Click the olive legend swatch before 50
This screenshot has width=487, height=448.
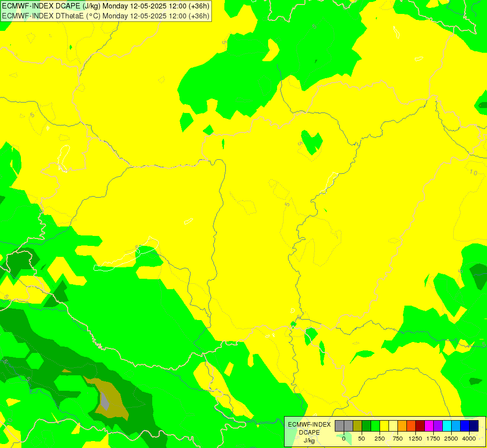[357, 426]
